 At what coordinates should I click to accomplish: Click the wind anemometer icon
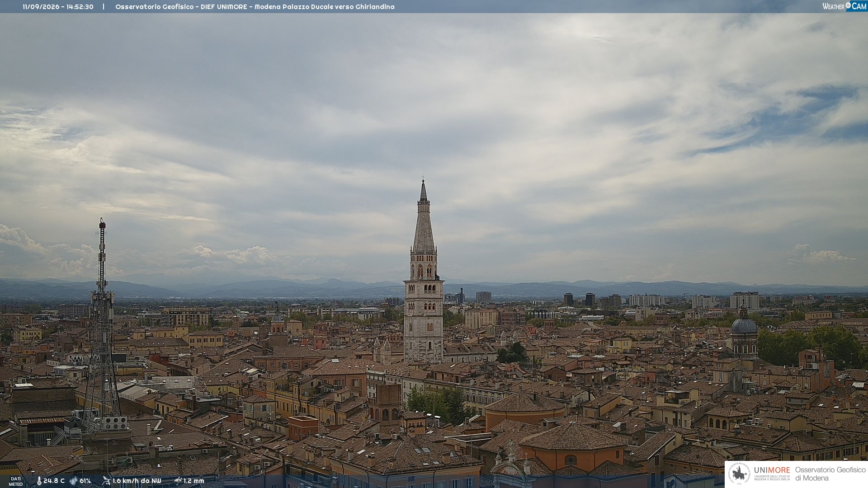(x=106, y=481)
